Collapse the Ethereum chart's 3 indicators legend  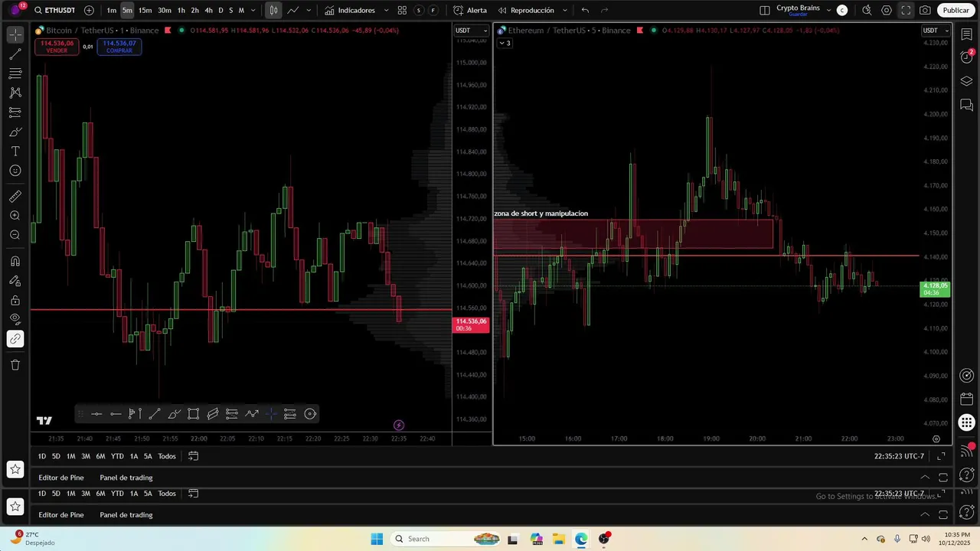(x=505, y=43)
